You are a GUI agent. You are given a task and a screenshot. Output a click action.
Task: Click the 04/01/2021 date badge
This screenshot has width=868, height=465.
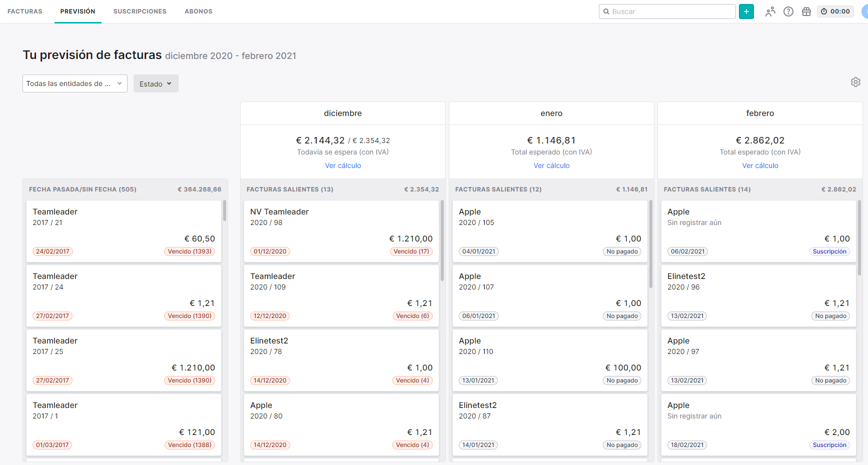pyautogui.click(x=479, y=251)
